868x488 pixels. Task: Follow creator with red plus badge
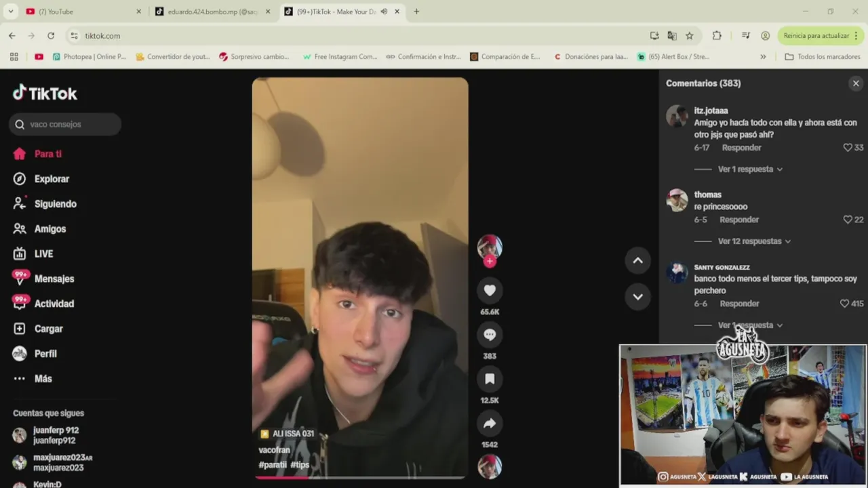tap(490, 261)
